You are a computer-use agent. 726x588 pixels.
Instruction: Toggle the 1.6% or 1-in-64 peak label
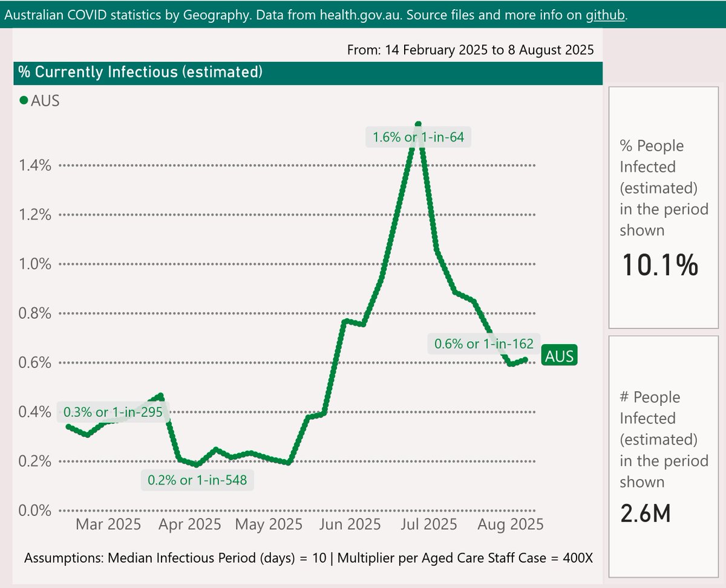tap(418, 137)
